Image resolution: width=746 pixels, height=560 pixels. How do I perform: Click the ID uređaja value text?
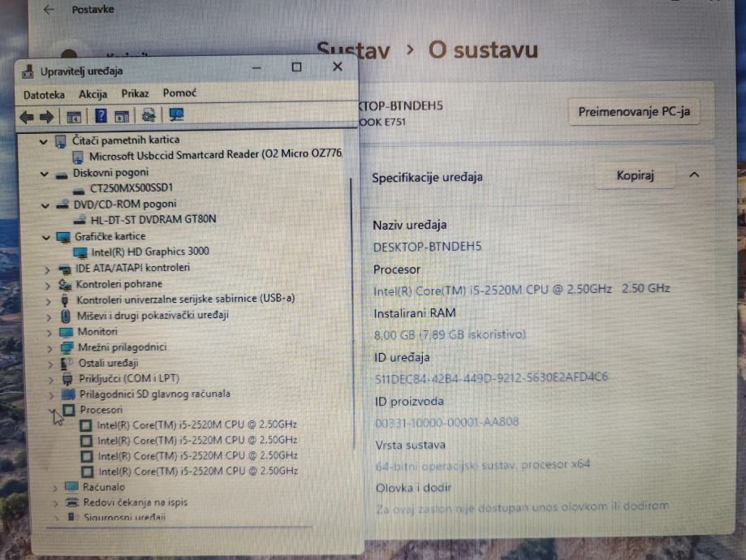click(x=491, y=377)
